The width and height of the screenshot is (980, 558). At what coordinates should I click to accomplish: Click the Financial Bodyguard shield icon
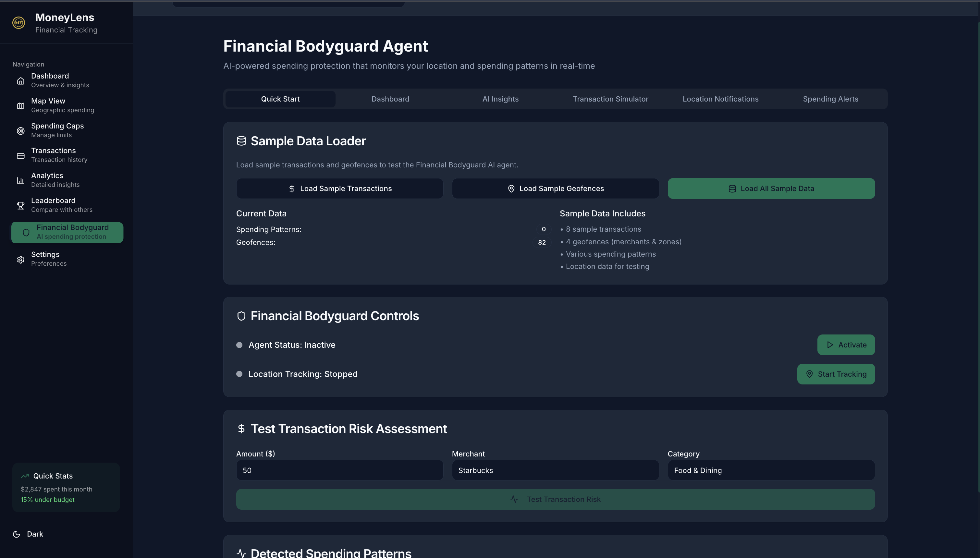[x=26, y=233]
